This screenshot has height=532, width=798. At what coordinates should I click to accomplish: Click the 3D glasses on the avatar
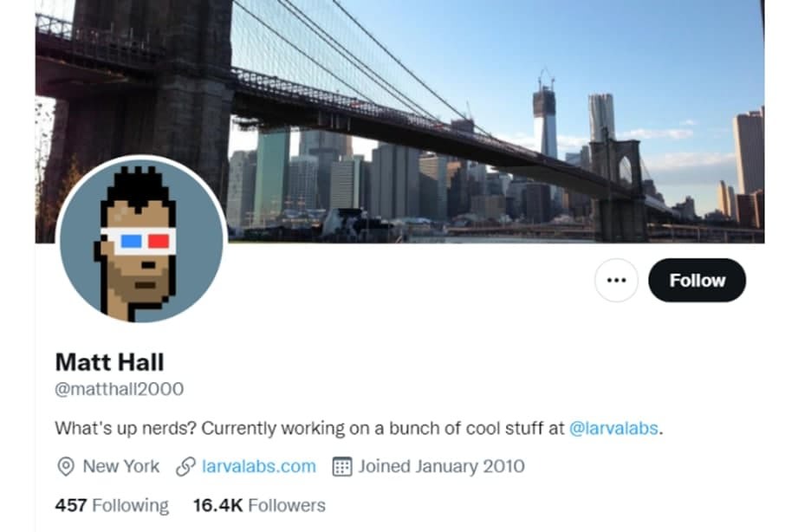coord(139,241)
